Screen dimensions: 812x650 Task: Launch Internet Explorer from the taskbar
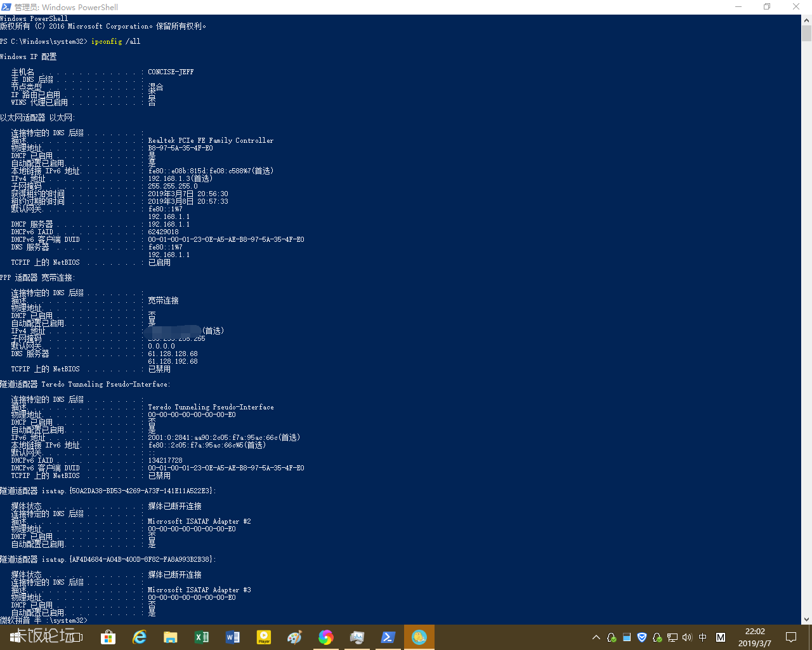pyautogui.click(x=140, y=637)
